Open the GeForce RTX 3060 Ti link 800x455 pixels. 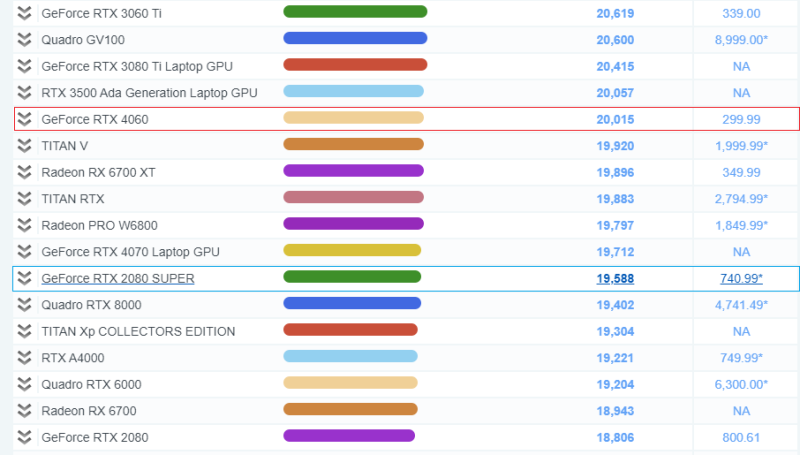pyautogui.click(x=102, y=14)
